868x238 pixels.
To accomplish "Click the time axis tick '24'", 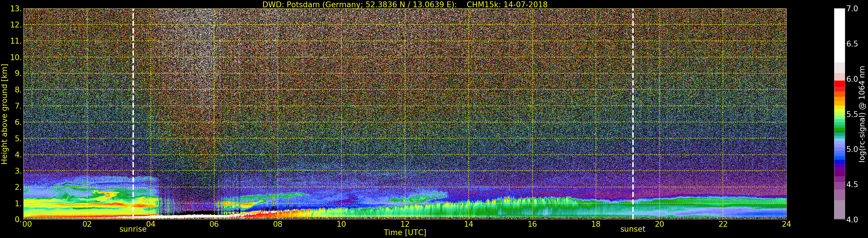I will (x=786, y=224).
